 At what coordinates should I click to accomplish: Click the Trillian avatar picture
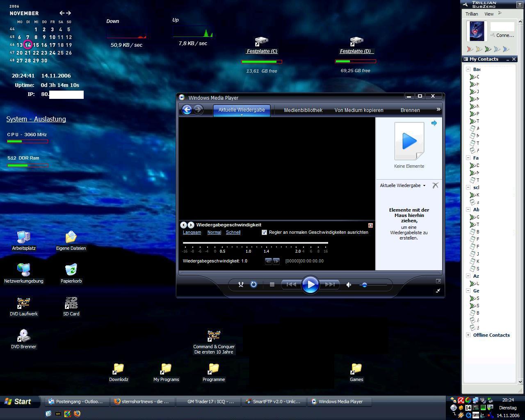[x=477, y=31]
